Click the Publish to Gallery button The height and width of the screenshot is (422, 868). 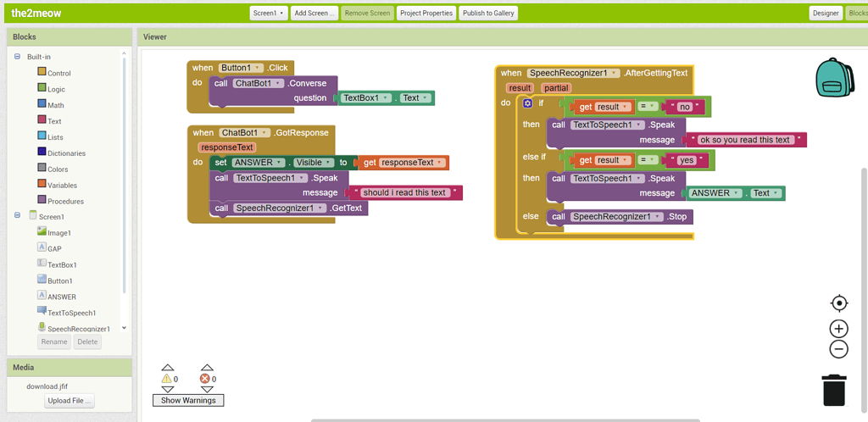point(488,14)
